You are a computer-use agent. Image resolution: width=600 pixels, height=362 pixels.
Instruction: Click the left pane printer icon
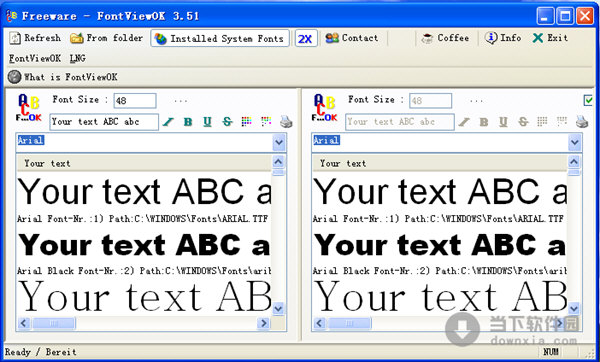pyautogui.click(x=286, y=122)
